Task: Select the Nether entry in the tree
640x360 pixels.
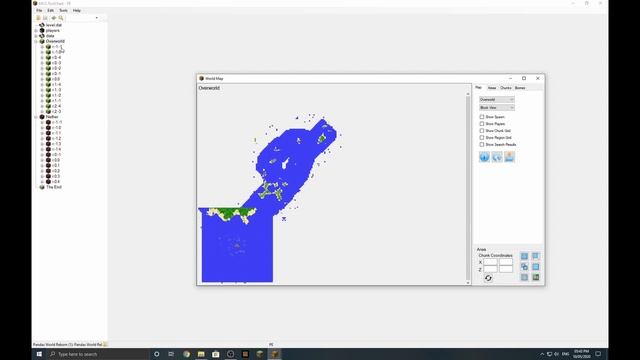Action: [52, 117]
